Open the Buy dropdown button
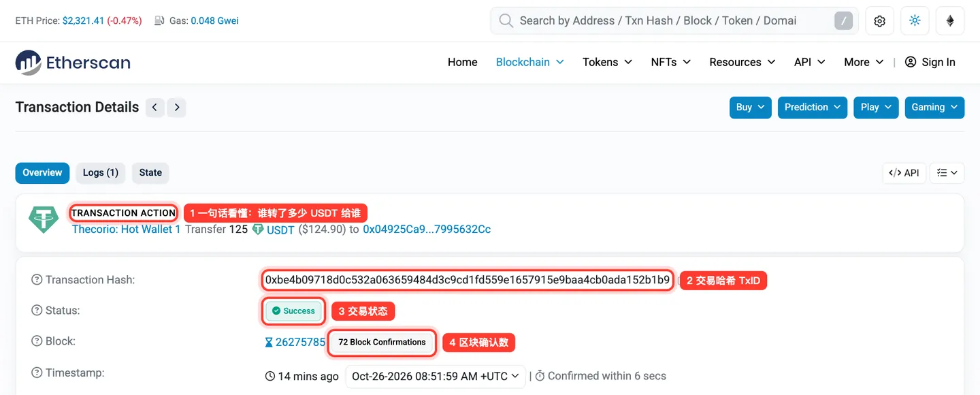The width and height of the screenshot is (980, 395). coord(751,108)
